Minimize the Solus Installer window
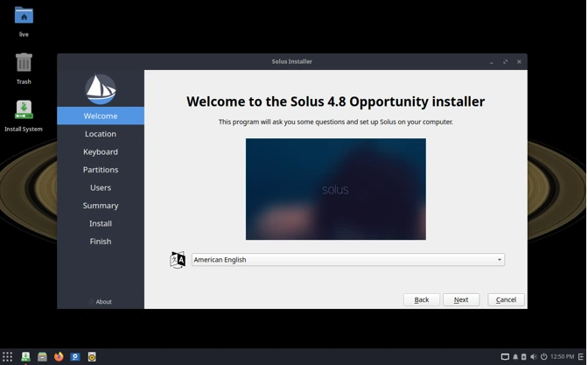Screen dimensions: 588x365 click(491, 62)
